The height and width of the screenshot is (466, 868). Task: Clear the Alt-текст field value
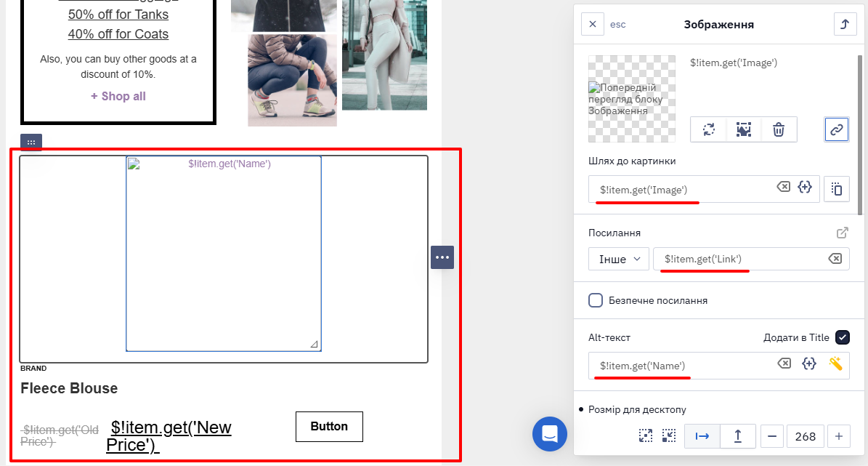[784, 363]
